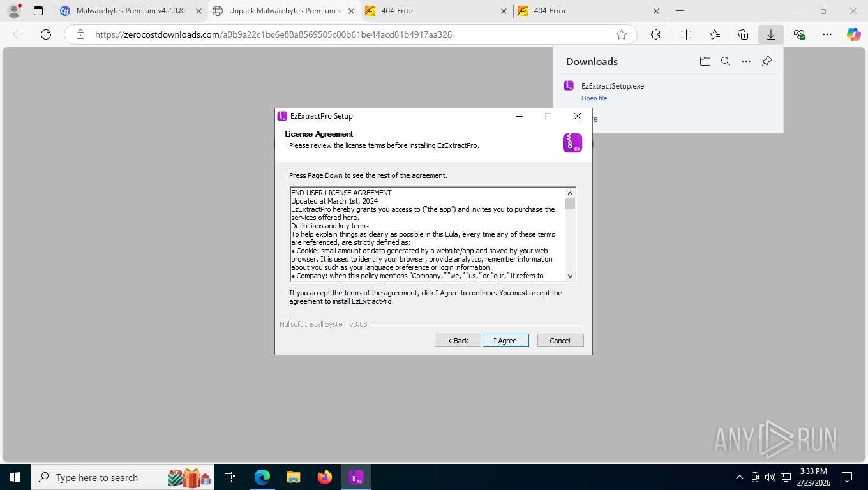The image size is (868, 490).
Task: Close the Malwarebytes Premium v4.2.0.82 tab
Action: pos(198,11)
